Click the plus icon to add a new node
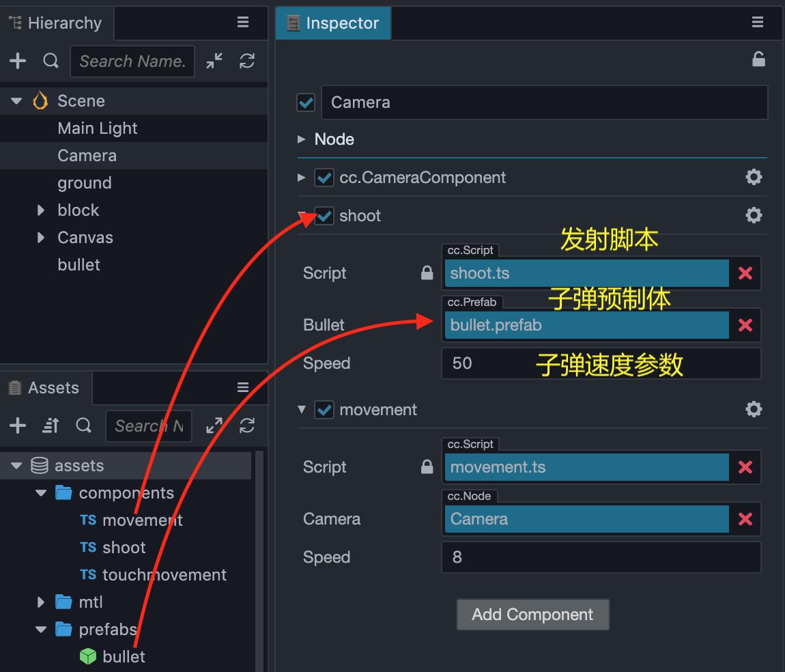 tap(17, 61)
